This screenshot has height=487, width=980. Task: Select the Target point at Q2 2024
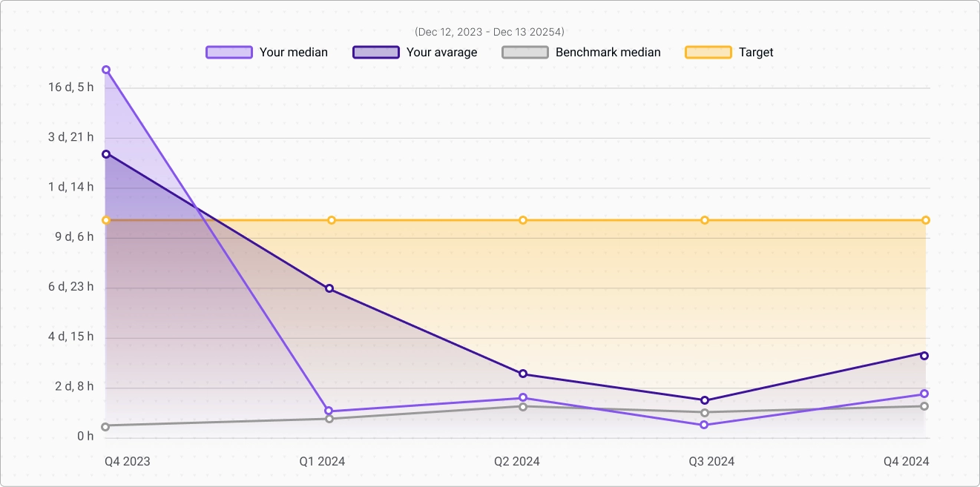click(523, 220)
